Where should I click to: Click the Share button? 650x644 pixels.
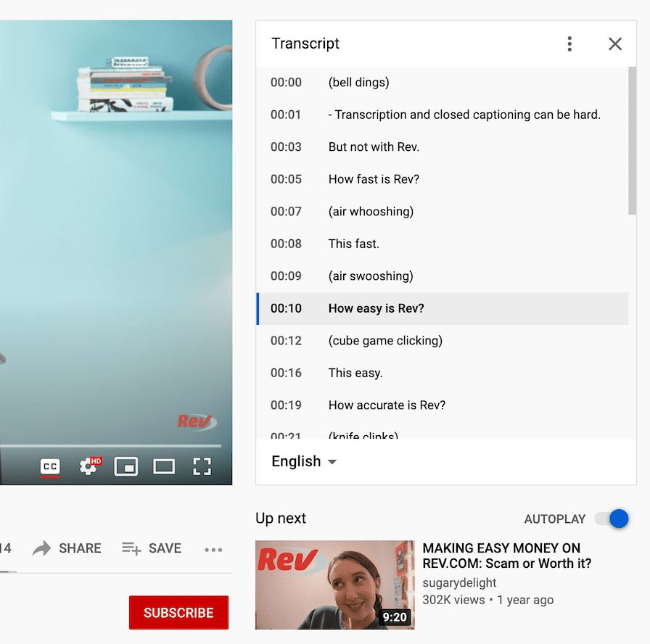tap(67, 548)
